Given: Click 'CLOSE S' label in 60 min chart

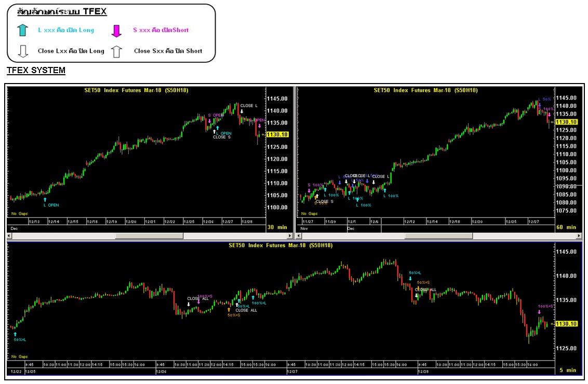Looking at the screenshot, I should 324,201.
